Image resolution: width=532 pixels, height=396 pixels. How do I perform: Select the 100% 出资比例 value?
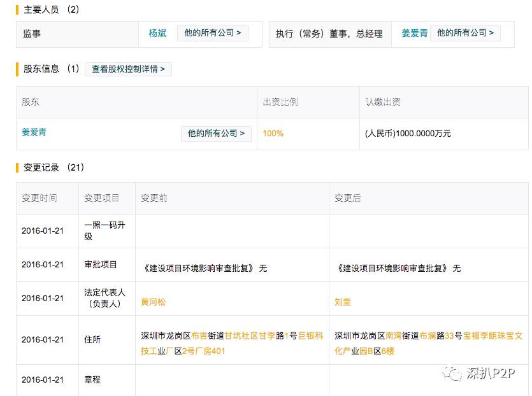pyautogui.click(x=273, y=134)
